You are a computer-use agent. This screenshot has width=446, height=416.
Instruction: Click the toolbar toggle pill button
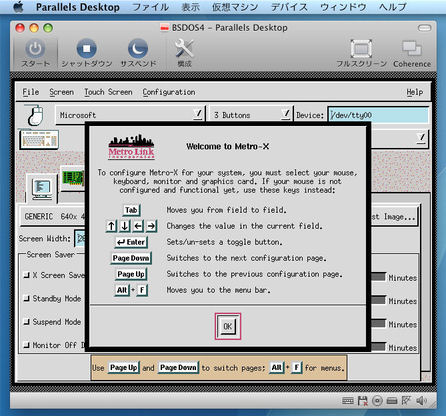click(424, 28)
